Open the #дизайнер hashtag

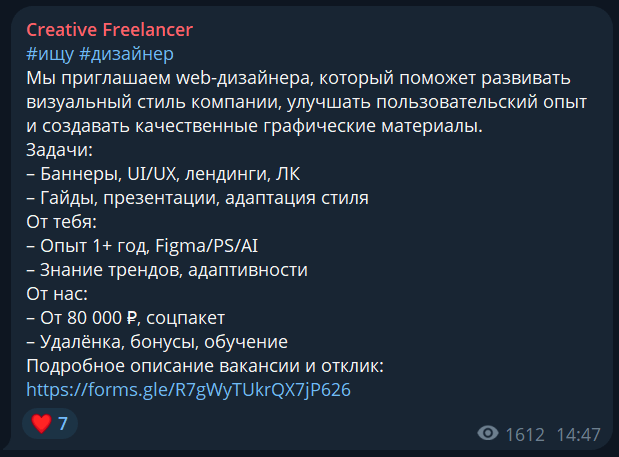point(126,54)
